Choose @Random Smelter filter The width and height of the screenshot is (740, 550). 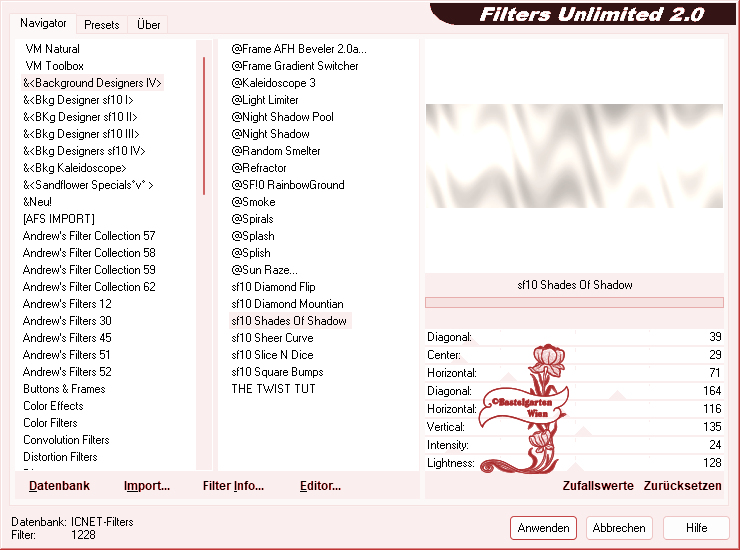click(276, 151)
